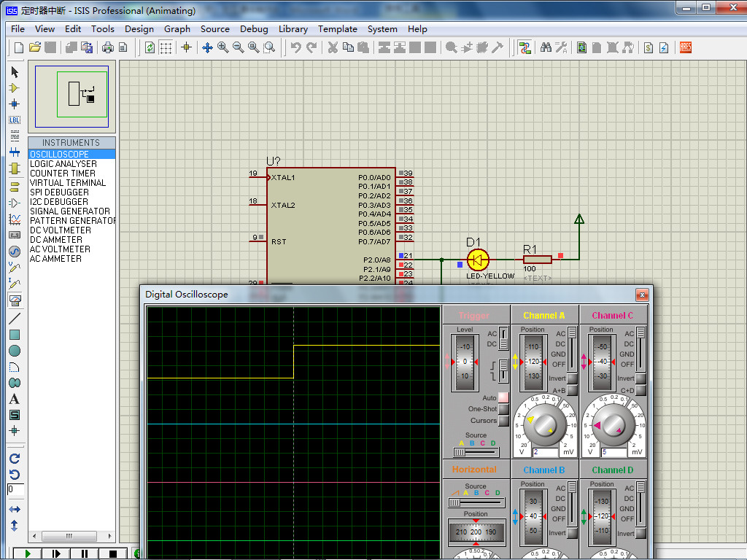This screenshot has width=747, height=560.
Task: Click the X-Mirror horizontal flip icon
Action: (x=15, y=510)
